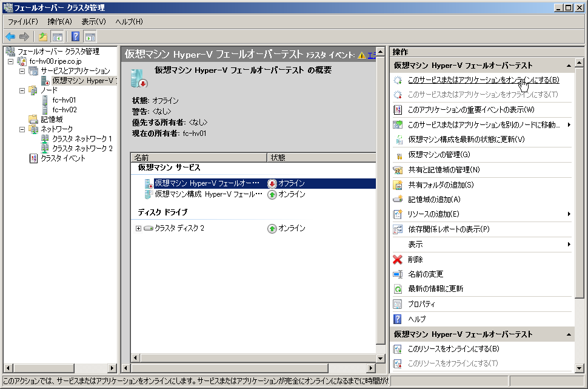Click 共有フォルダの追加(S) action
The image size is (588, 389).
[x=441, y=184]
